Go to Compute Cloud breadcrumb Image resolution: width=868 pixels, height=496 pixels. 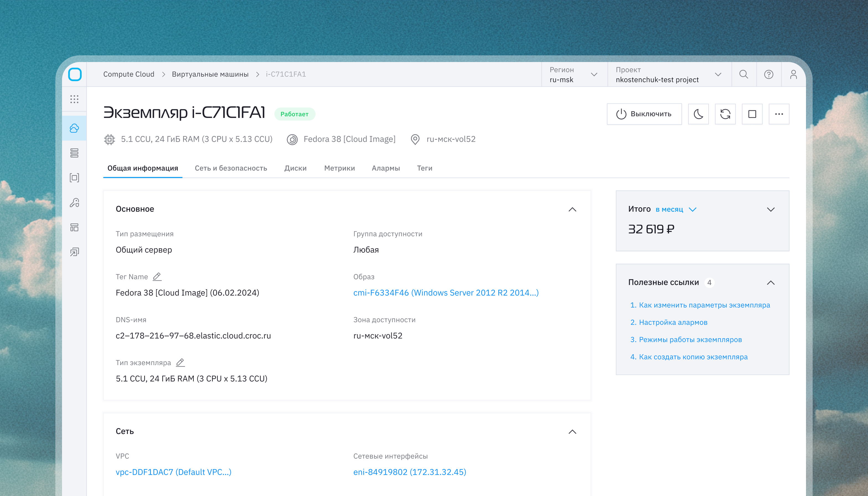click(129, 74)
